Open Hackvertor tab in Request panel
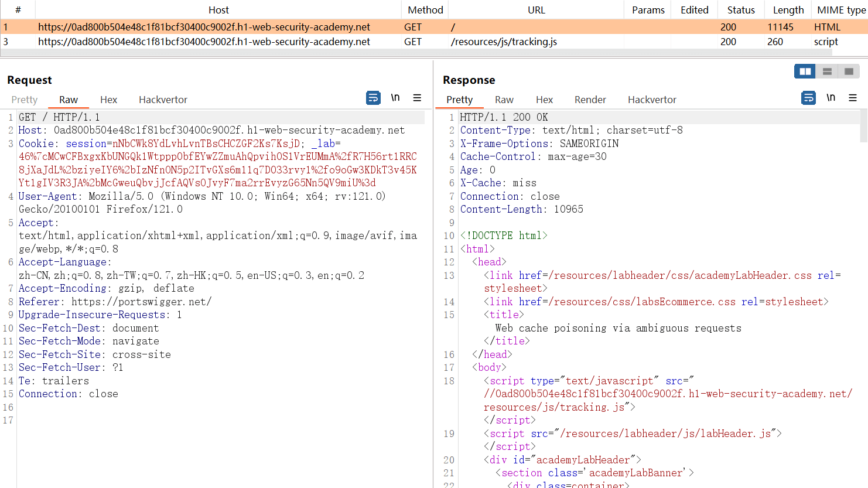The height and width of the screenshot is (488, 868). coord(163,100)
